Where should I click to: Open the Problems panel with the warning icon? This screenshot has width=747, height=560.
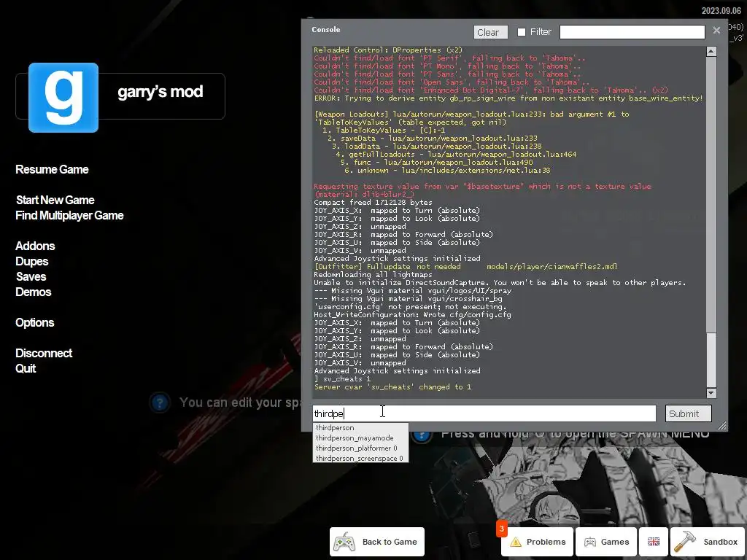(538, 542)
